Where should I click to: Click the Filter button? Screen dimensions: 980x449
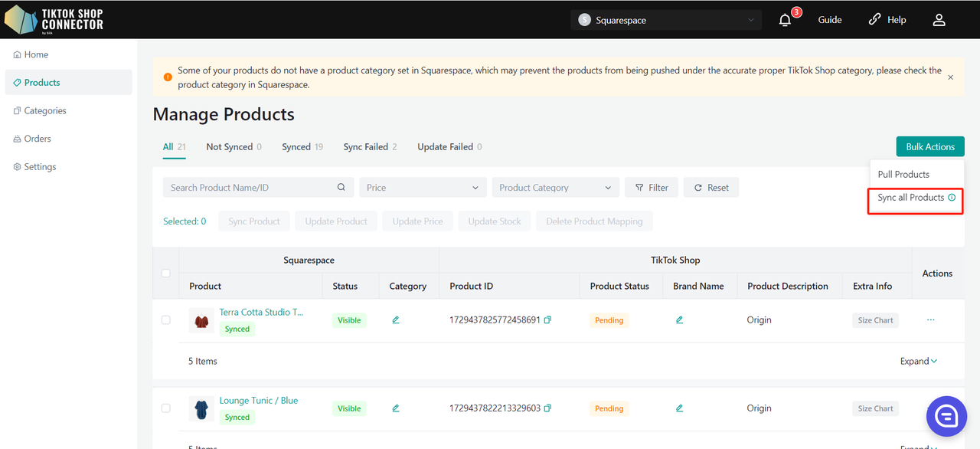pos(652,188)
